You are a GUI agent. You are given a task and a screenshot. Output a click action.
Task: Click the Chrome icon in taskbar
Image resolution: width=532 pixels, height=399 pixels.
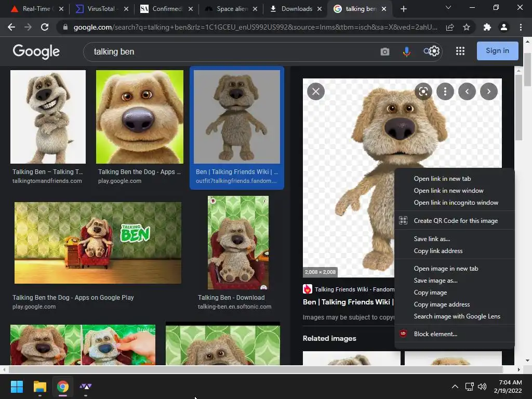click(63, 387)
